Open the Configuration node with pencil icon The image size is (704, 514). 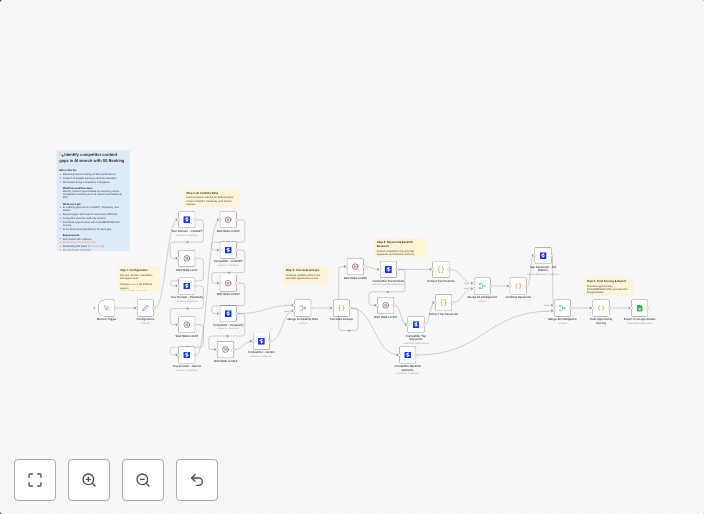tap(145, 308)
